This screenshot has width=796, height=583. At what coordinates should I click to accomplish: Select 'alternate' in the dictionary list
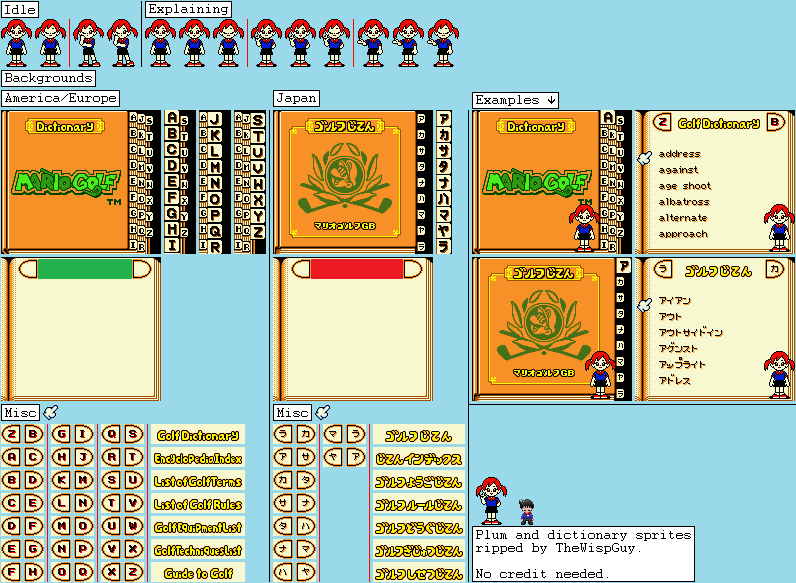click(x=683, y=218)
